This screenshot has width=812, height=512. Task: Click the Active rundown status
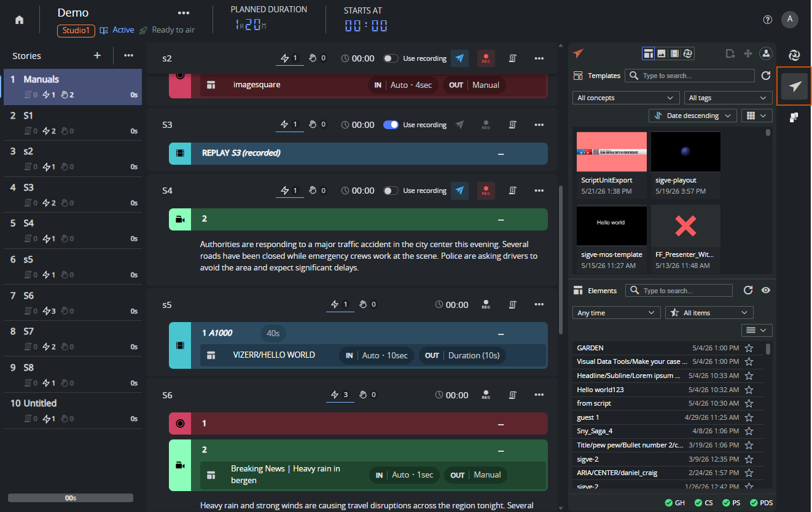(x=117, y=30)
